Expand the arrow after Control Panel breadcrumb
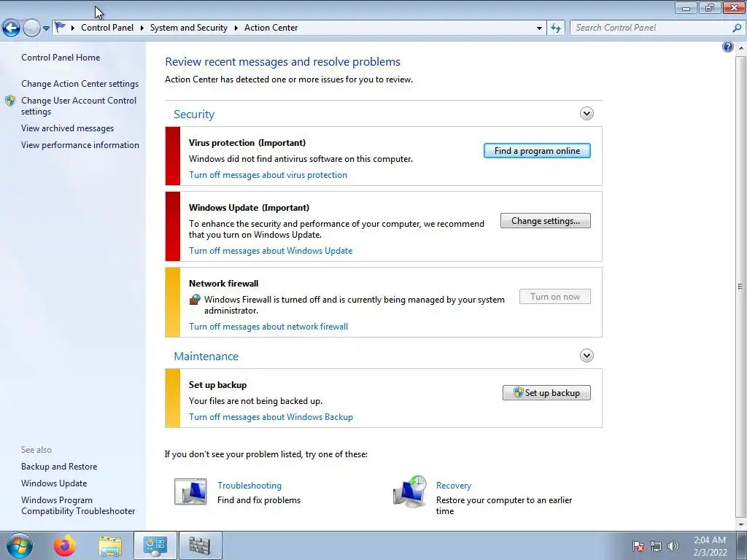Viewport: 747px width, 560px height. tap(142, 28)
